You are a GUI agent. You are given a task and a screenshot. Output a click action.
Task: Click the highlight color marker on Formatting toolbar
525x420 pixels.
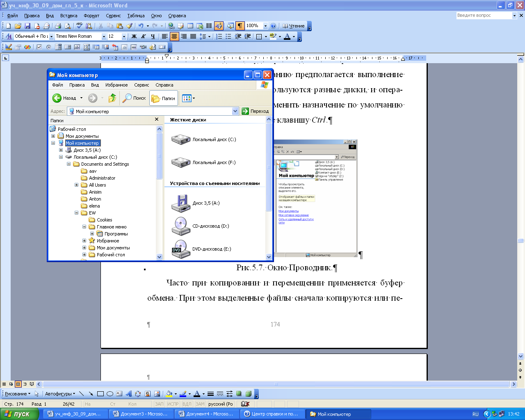[x=273, y=37]
